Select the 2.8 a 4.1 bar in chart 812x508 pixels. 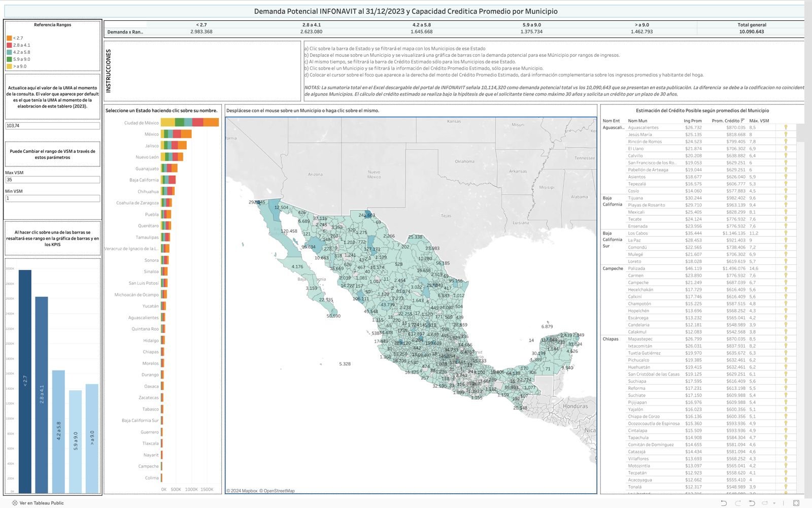[x=42, y=395]
